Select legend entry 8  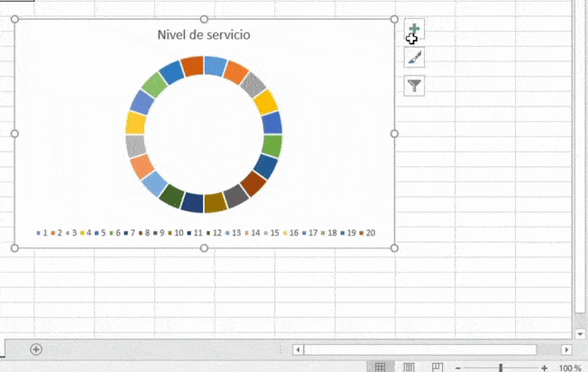pyautogui.click(x=144, y=233)
